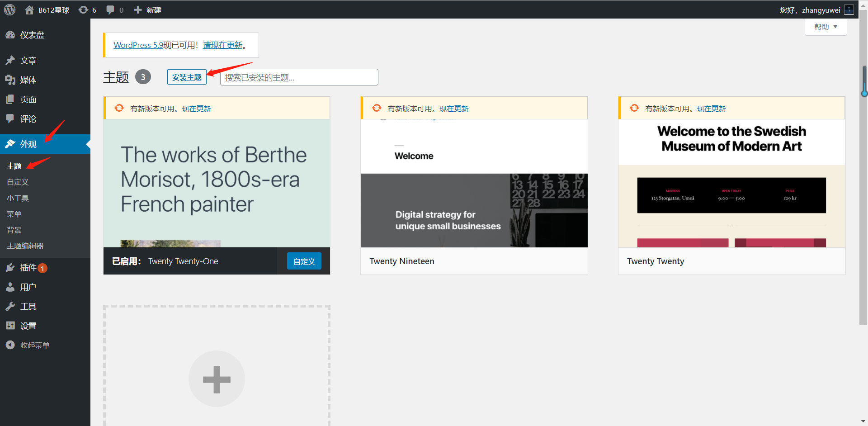Click the 已启用: Twenty Twenty-One label
The image size is (868, 426).
click(165, 261)
